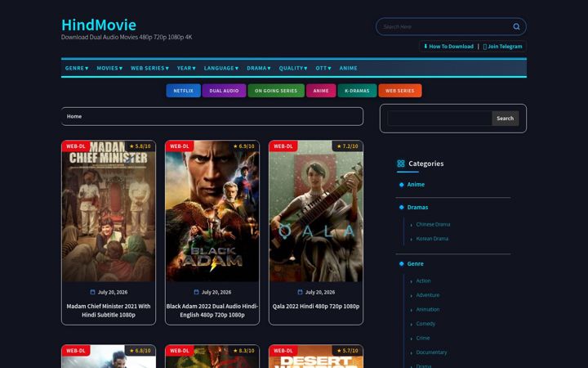Viewport: 588px width, 368px height.
Task: Open the OTT dropdown menu
Action: coord(323,68)
